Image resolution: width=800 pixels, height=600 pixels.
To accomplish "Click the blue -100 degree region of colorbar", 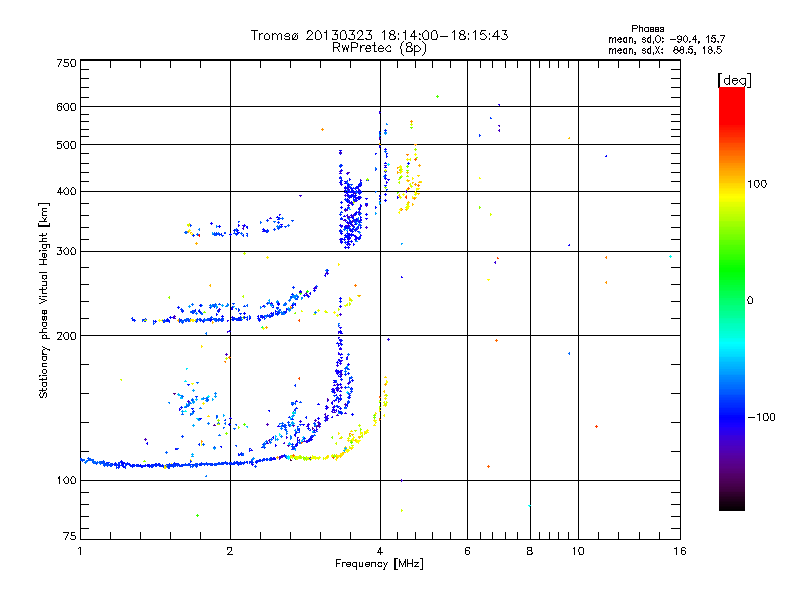I will point(732,417).
